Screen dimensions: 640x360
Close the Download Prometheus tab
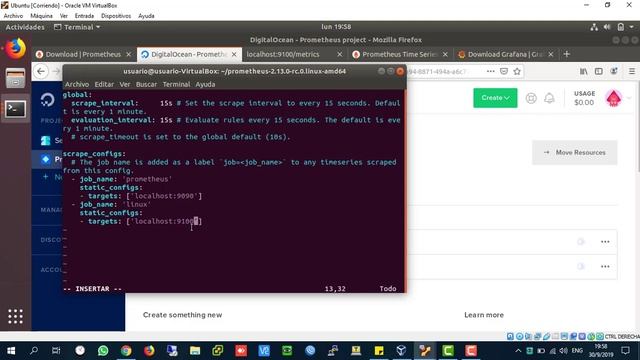pyautogui.click(x=129, y=54)
